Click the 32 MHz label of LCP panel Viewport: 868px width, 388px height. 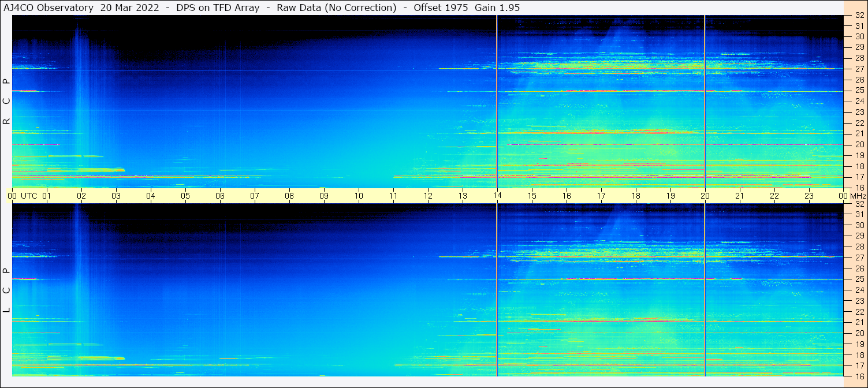click(859, 204)
